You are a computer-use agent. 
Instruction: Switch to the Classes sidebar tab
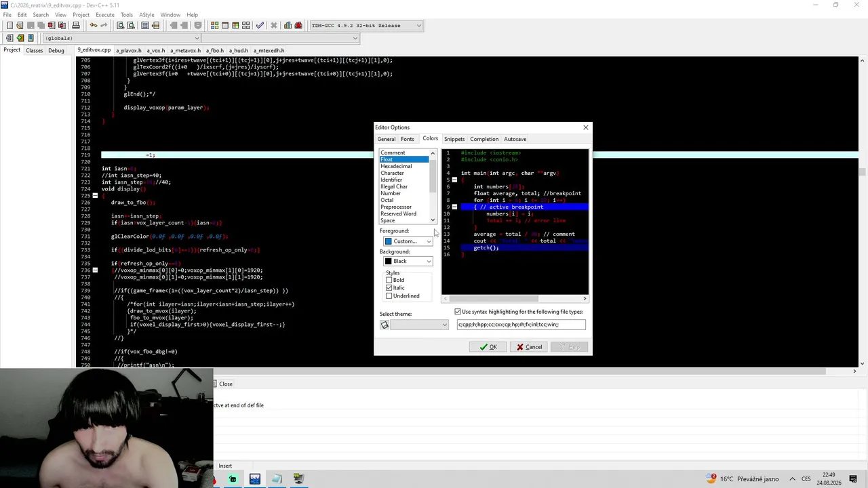[x=34, y=50]
